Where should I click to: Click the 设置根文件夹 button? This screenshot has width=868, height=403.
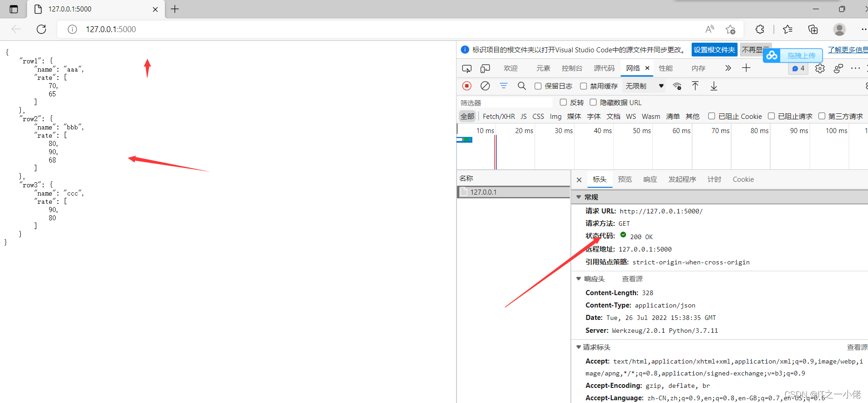pyautogui.click(x=714, y=50)
